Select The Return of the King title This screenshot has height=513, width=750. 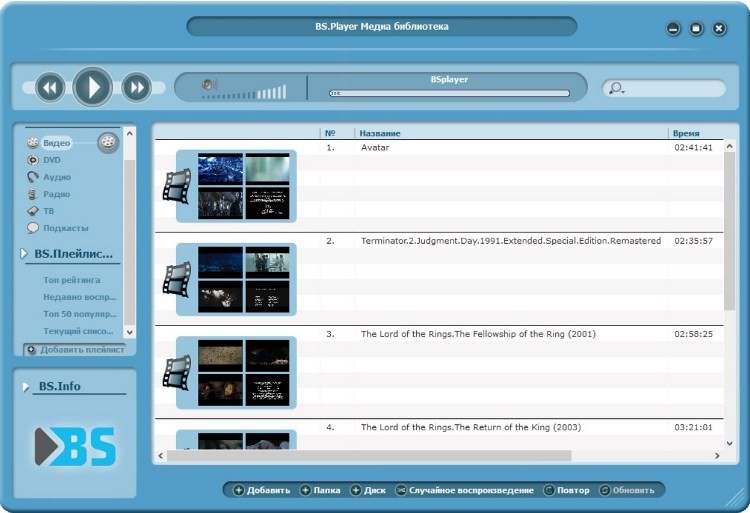pos(471,427)
